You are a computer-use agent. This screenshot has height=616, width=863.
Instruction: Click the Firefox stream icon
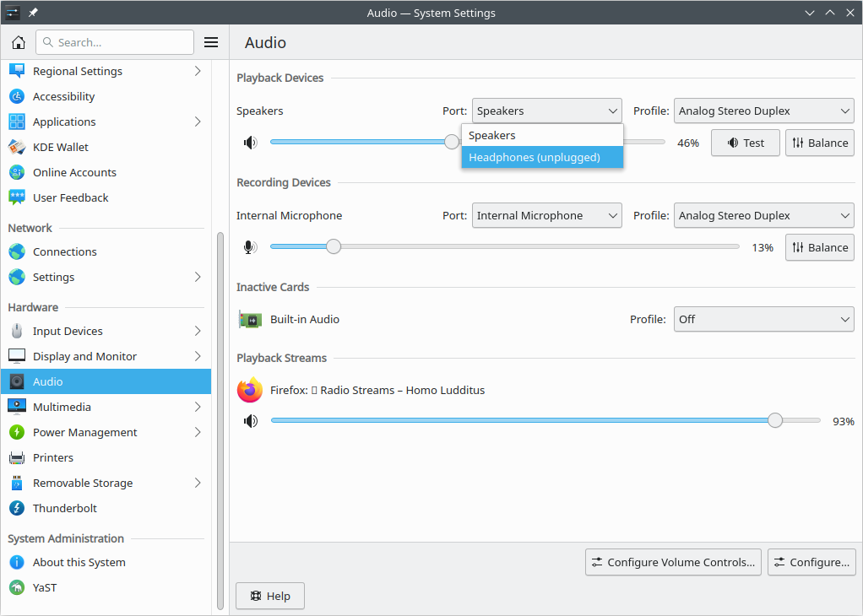pos(250,390)
